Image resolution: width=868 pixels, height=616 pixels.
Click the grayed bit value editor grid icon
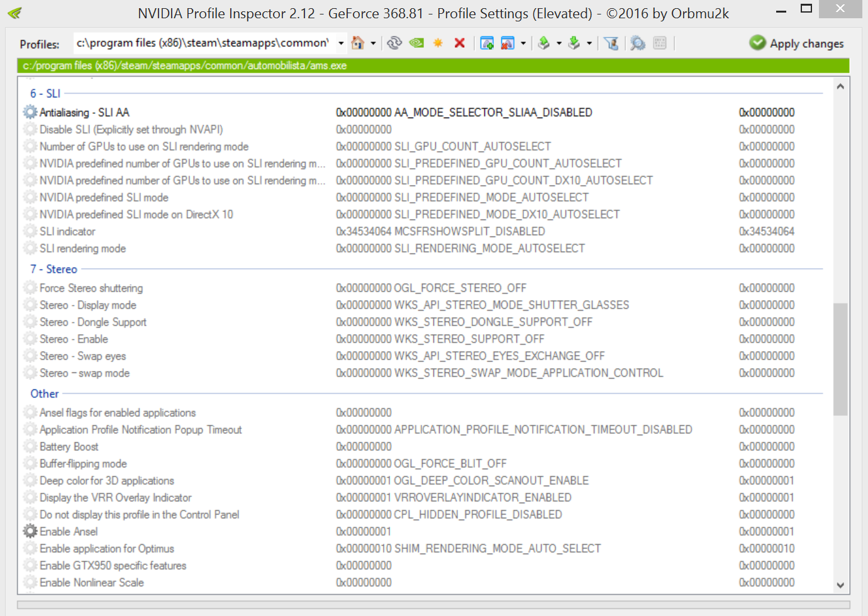pyautogui.click(x=660, y=43)
